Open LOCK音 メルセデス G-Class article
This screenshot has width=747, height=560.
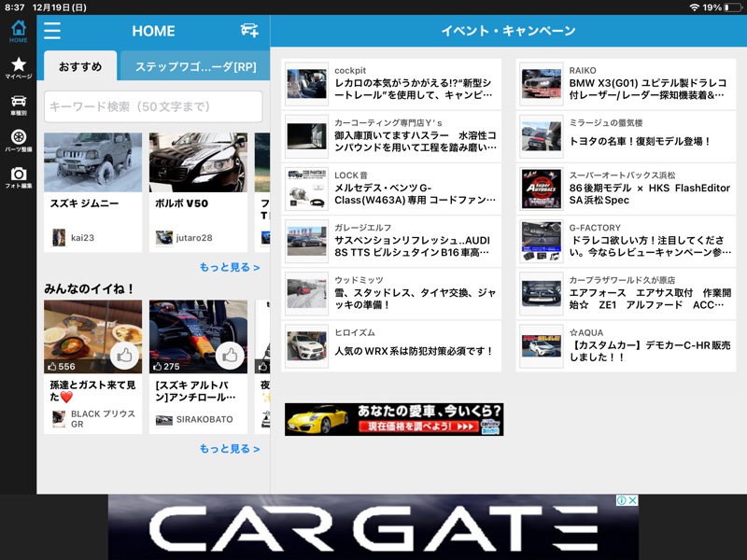(x=391, y=189)
